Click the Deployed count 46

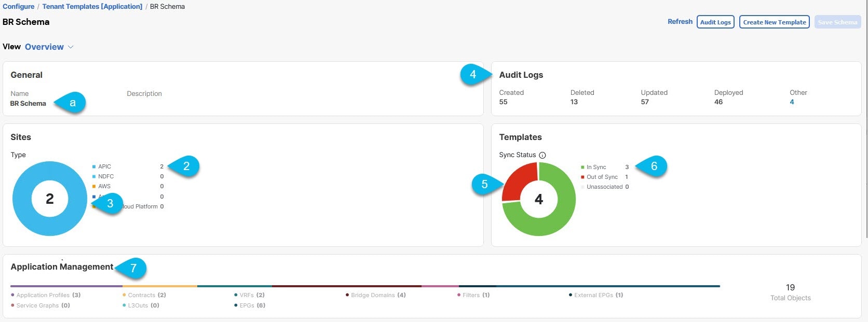(718, 102)
